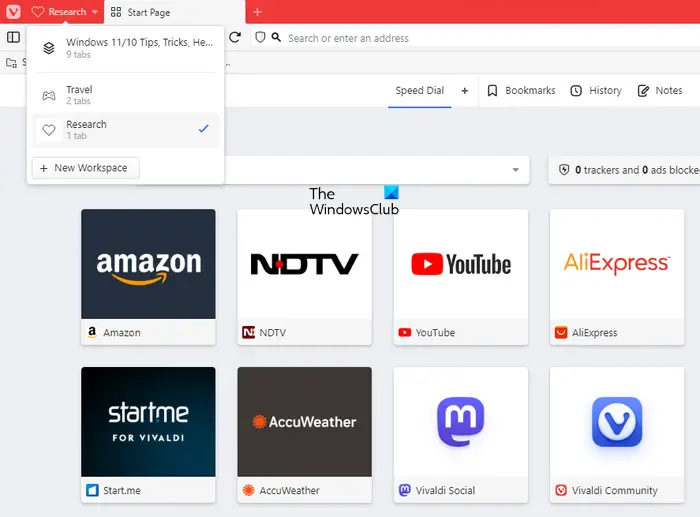Add a new Speed Dial group
700x517 pixels.
465,91
